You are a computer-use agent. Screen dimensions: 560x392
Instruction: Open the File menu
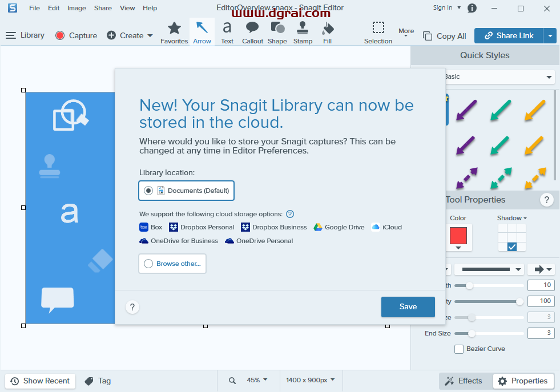click(34, 8)
